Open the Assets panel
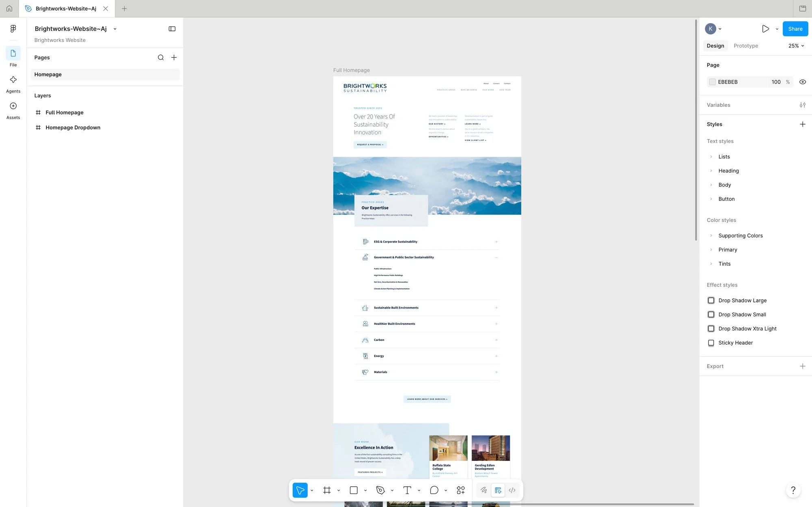Image resolution: width=812 pixels, height=507 pixels. pyautogui.click(x=13, y=110)
